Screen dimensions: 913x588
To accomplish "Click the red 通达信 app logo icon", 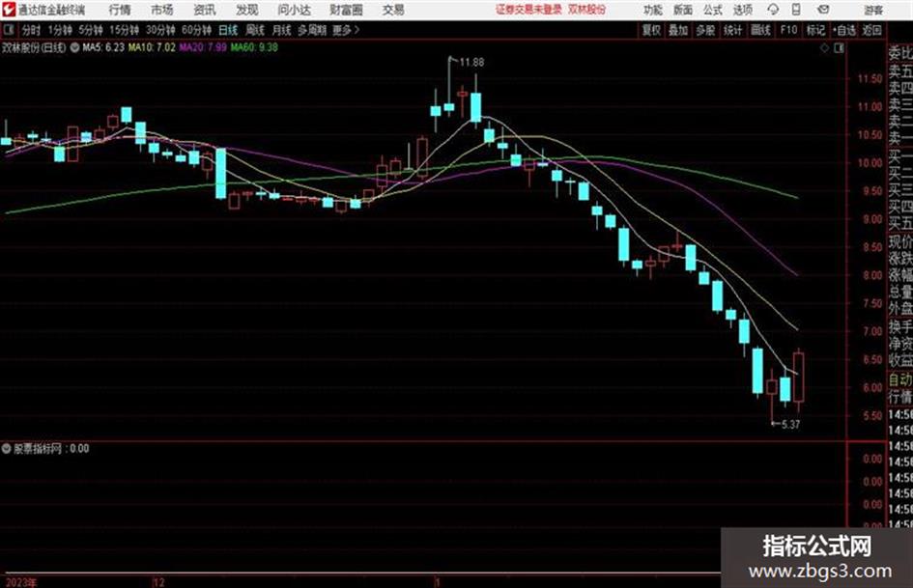I will click(9, 10).
